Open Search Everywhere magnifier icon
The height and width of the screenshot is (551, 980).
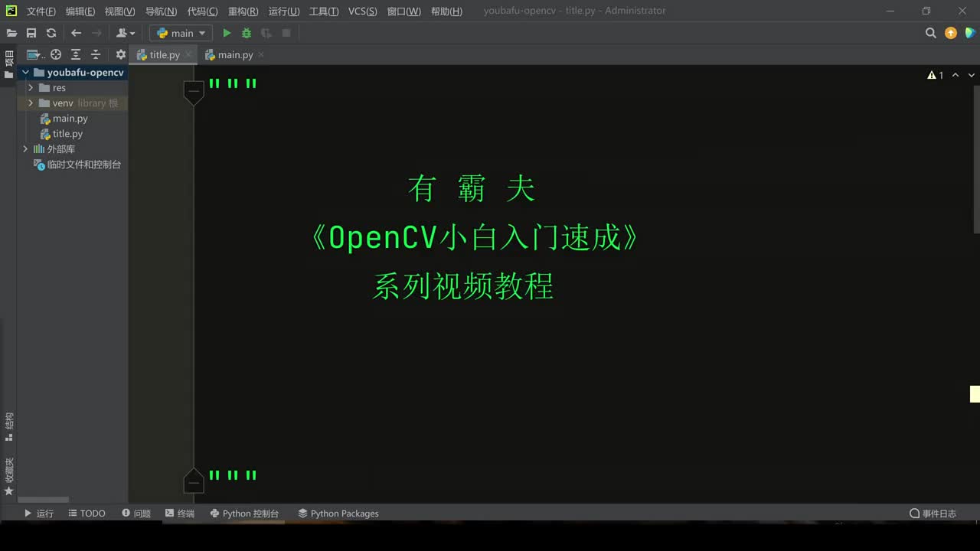pos(931,33)
